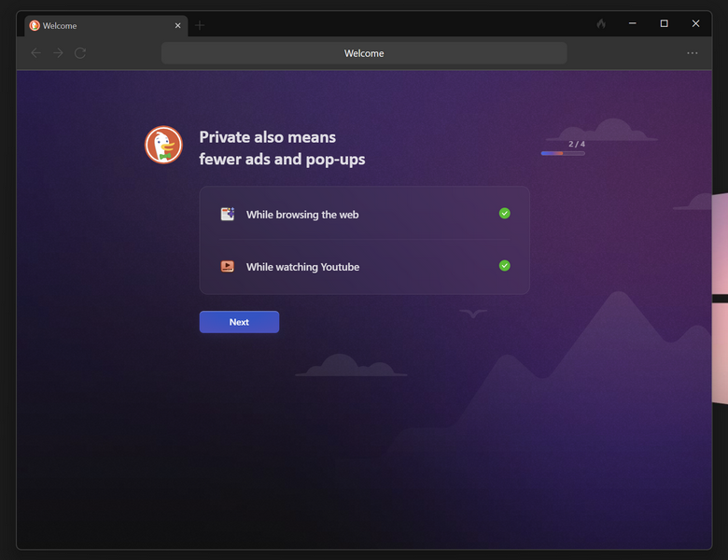Open the three-dot browser menu
The height and width of the screenshot is (560, 728).
[x=692, y=53]
